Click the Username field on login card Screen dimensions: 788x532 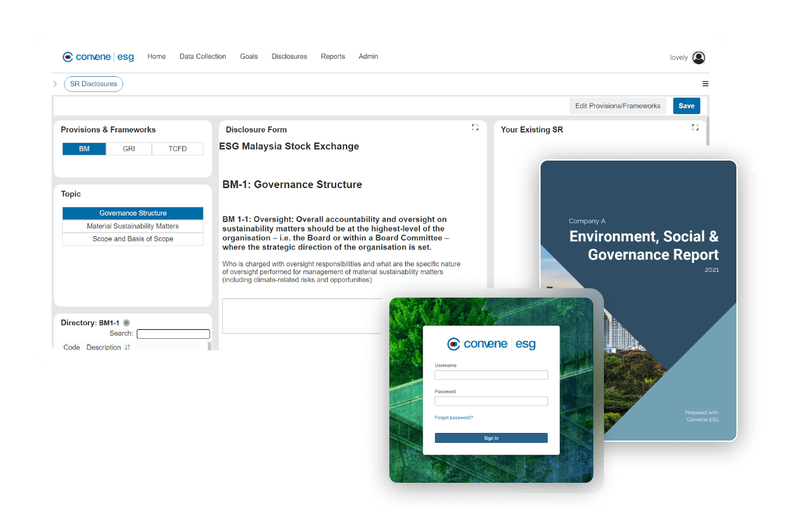(491, 375)
